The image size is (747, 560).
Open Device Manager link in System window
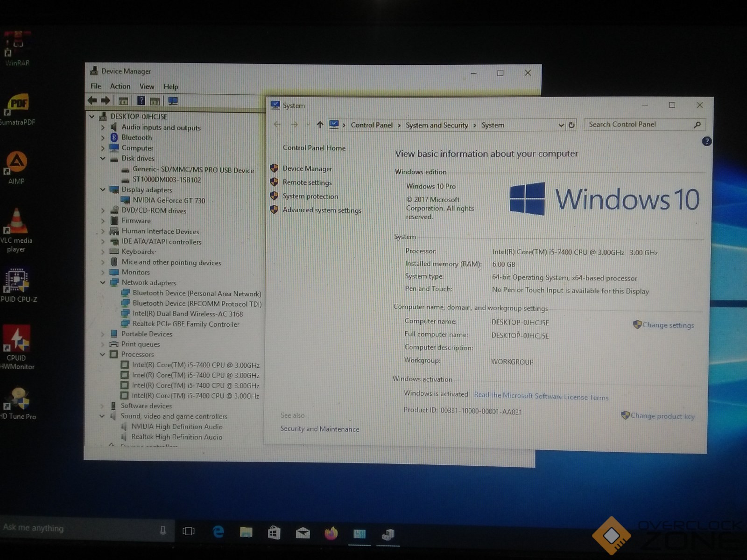307,169
